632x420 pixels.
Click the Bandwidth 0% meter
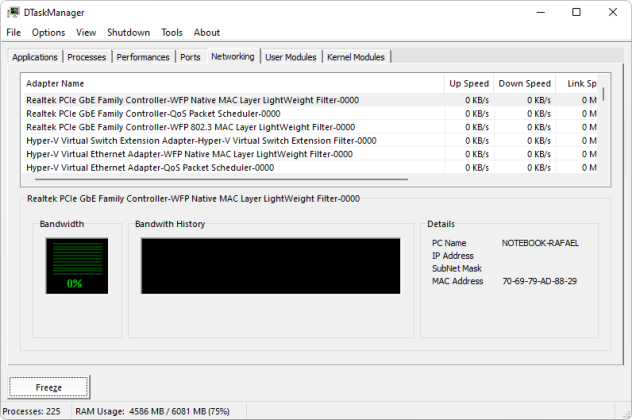tap(77, 266)
